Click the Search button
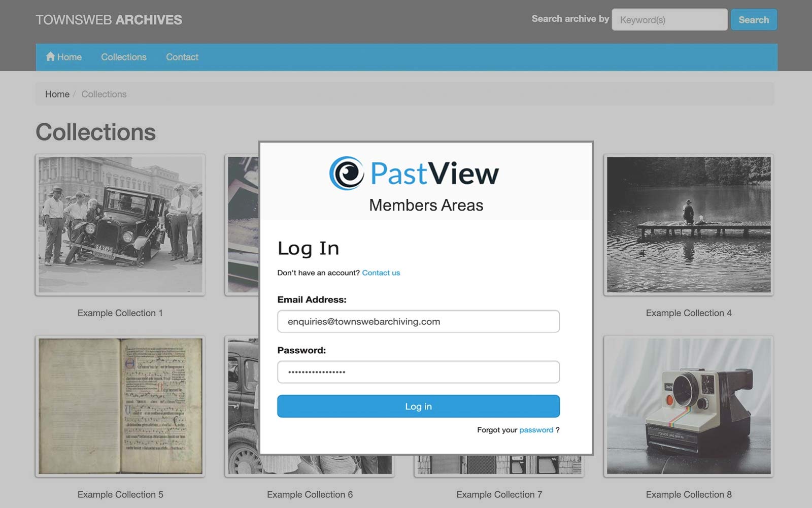Screen dimensions: 812x508 (754, 20)
